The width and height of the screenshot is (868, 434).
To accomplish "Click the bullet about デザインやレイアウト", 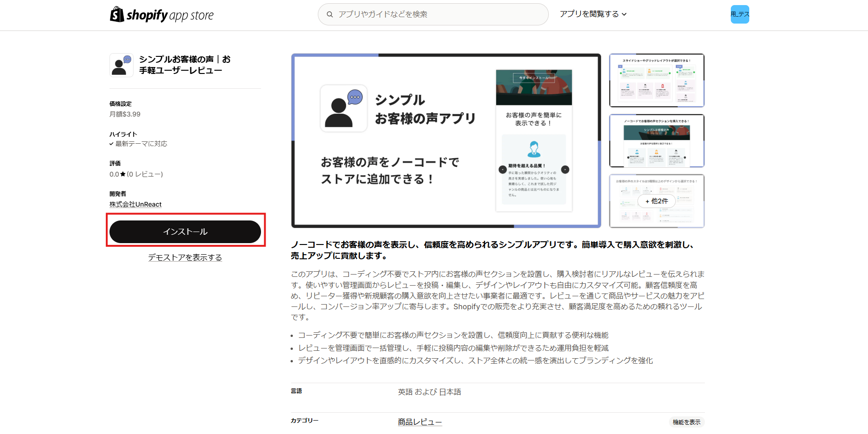I will coord(475,361).
